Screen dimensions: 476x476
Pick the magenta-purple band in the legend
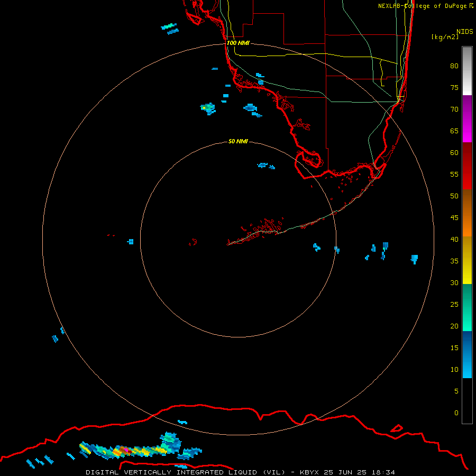point(467,118)
